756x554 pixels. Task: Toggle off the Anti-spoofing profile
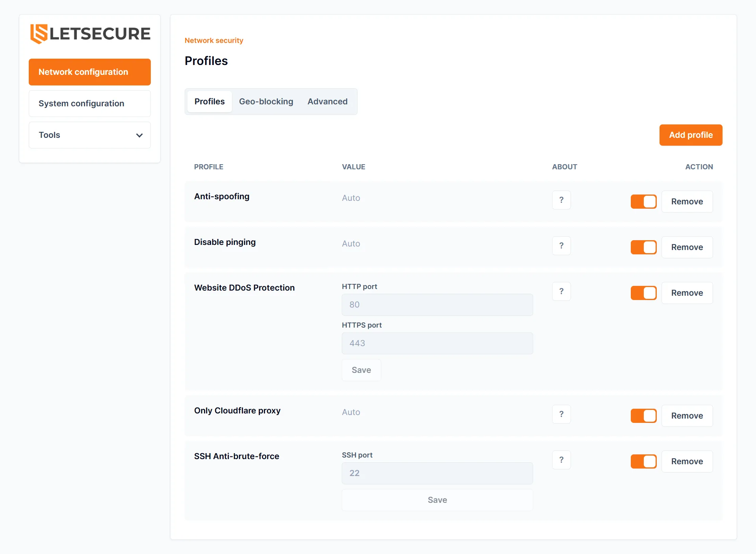pyautogui.click(x=644, y=202)
